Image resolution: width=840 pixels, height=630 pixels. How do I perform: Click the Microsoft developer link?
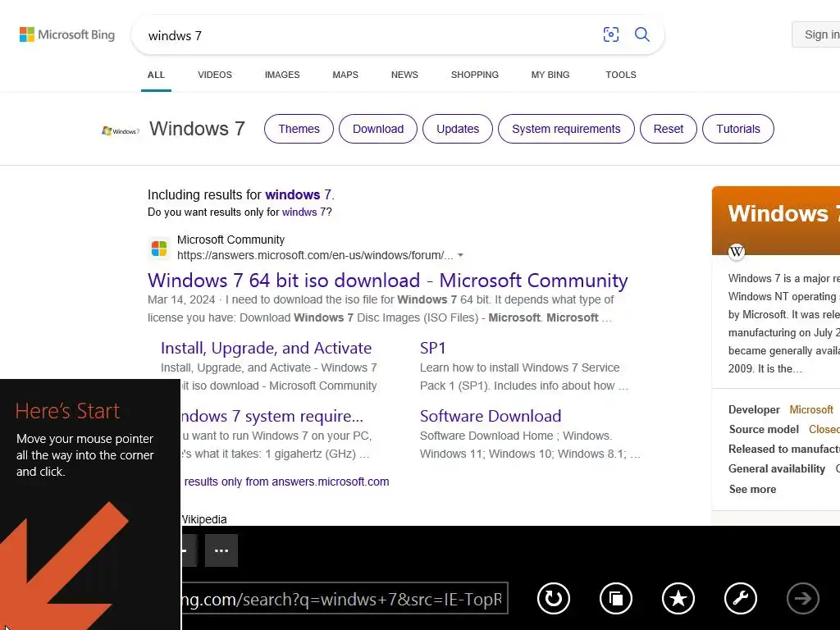[811, 410]
